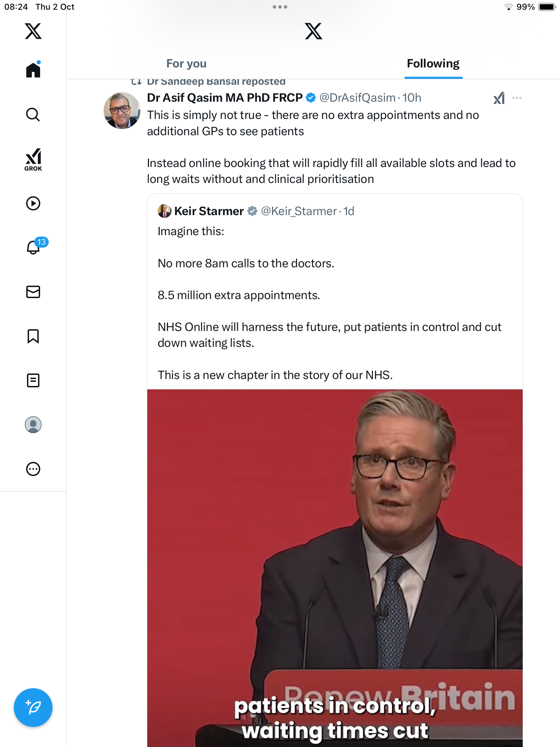560x747 pixels.
Task: Open the Search magnifier icon
Action: pyautogui.click(x=33, y=114)
